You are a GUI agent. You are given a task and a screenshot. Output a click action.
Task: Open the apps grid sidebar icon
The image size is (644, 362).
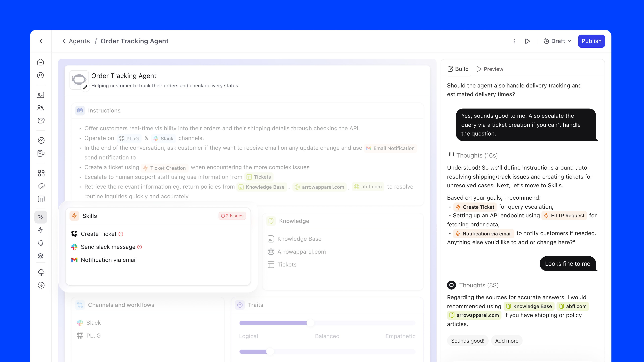(41, 173)
